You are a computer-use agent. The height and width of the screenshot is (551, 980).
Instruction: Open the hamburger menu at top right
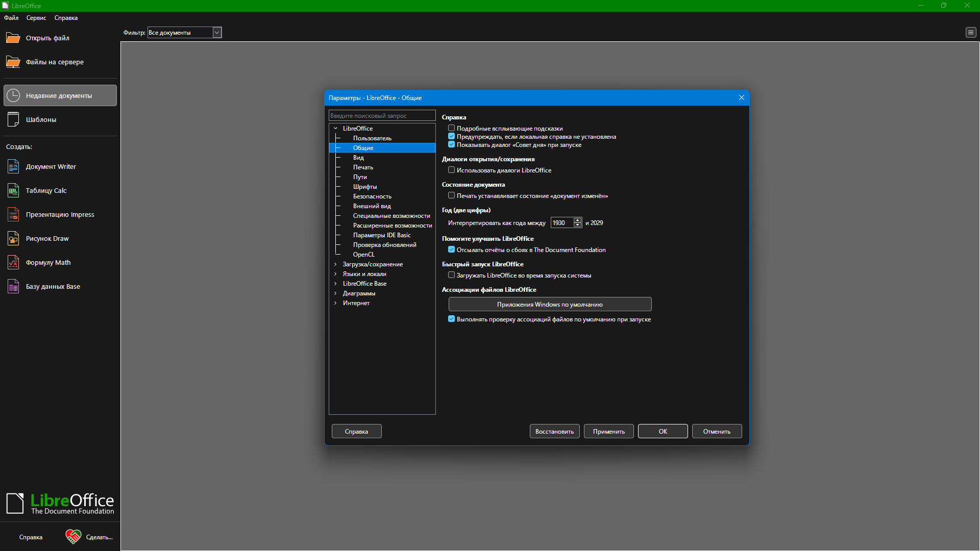970,33
